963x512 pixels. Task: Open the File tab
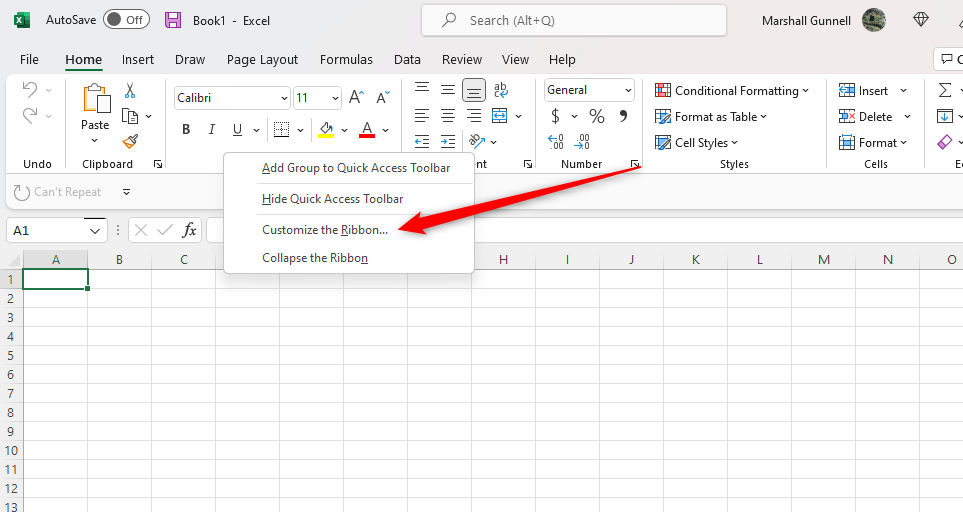[x=29, y=60]
